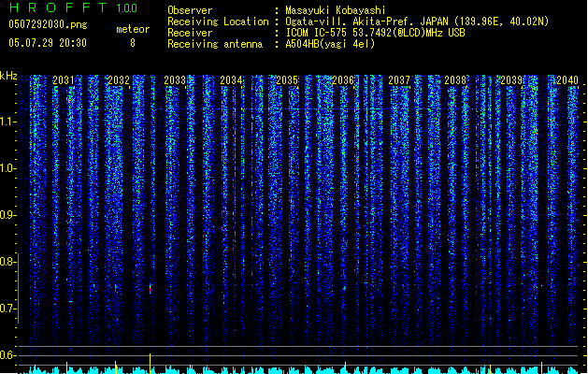Click the kHz axis unit label
This screenshot has width=588, height=374.
point(8,76)
